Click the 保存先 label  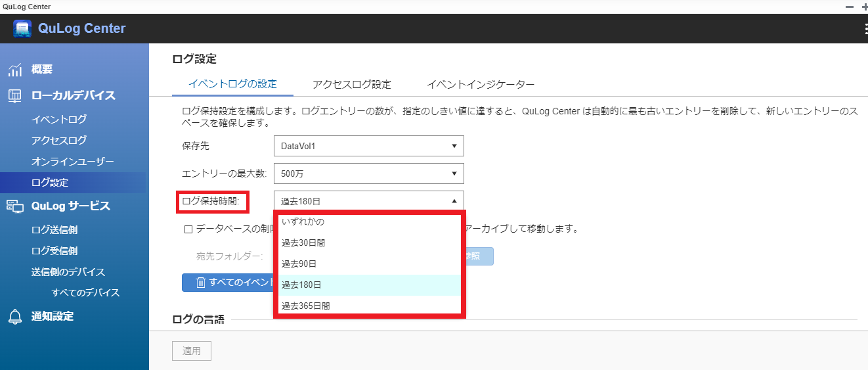tap(195, 146)
